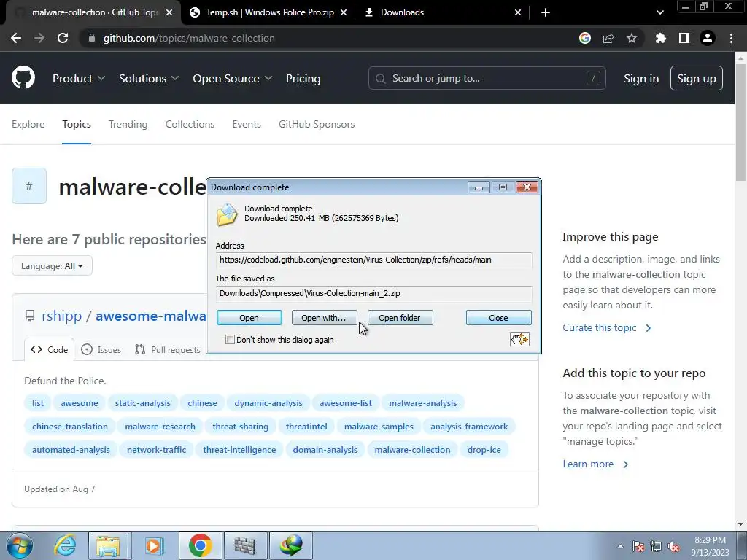This screenshot has width=747, height=560.
Task: Click the page vertical scrollbar thumb
Action: [740, 122]
